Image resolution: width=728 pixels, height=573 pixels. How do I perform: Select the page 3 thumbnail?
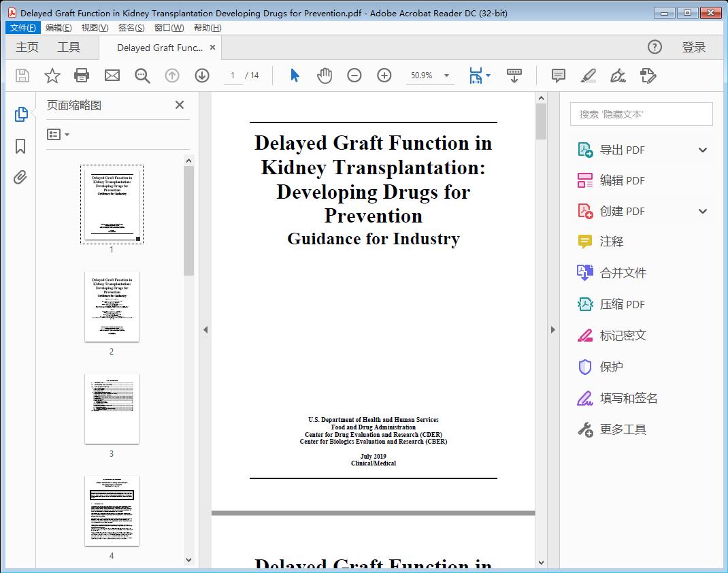coord(111,408)
